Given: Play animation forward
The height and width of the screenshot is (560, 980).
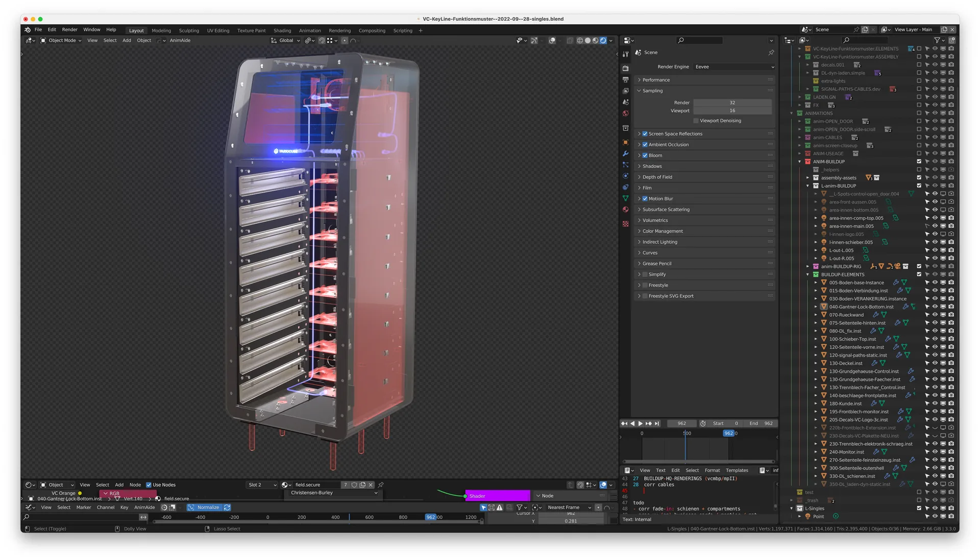Looking at the screenshot, I should coord(641,423).
